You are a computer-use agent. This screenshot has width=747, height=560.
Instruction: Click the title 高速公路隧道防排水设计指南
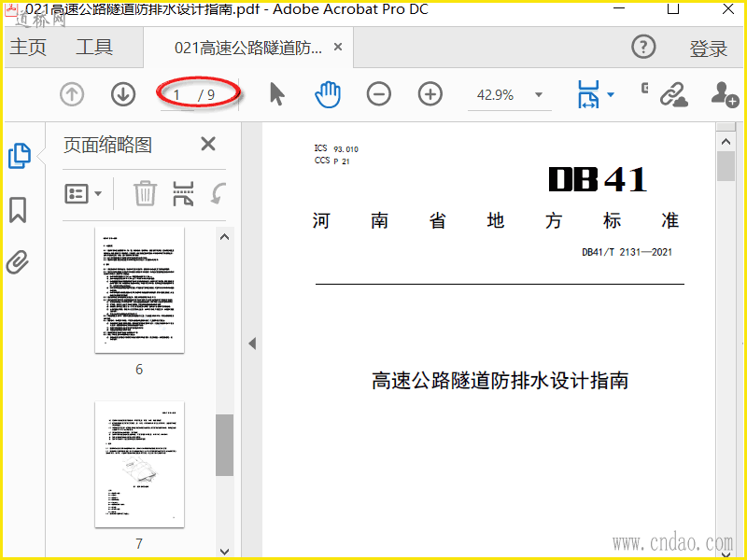click(500, 381)
